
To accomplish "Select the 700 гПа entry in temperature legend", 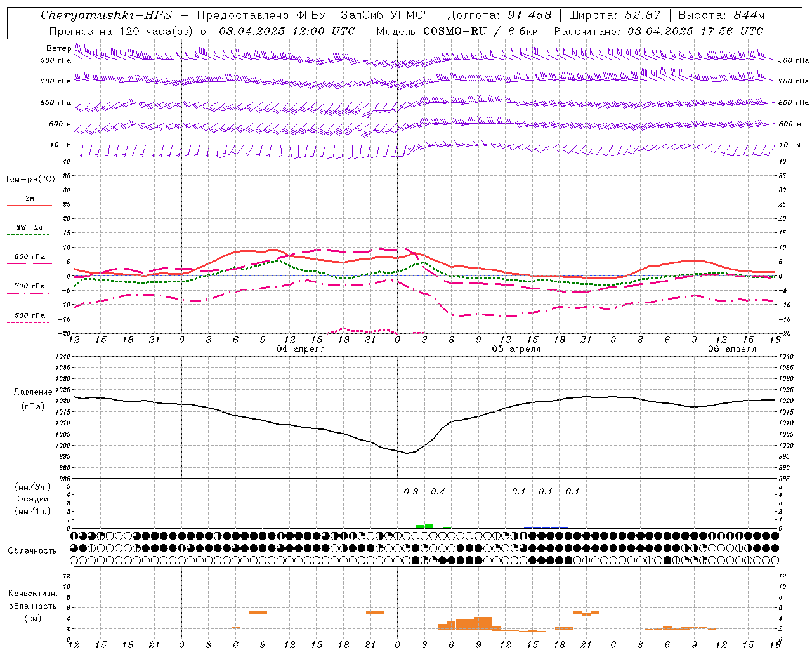I will (x=30, y=286).
